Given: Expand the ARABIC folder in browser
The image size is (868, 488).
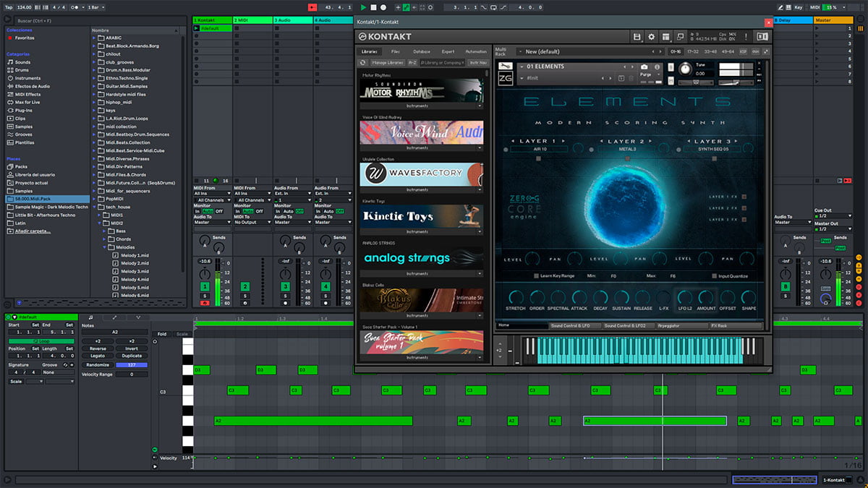Looking at the screenshot, I should tap(95, 38).
